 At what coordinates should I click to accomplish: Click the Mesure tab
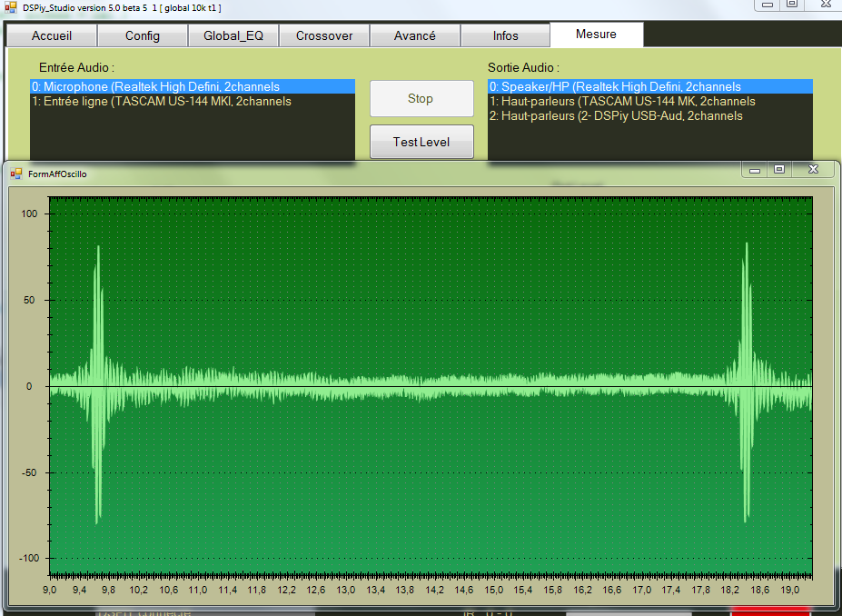tap(596, 35)
